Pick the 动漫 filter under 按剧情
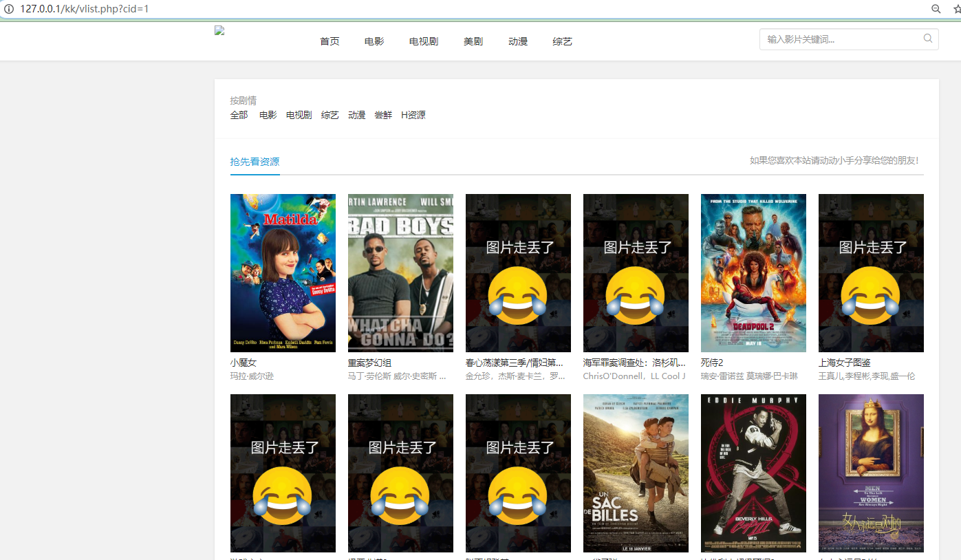This screenshot has width=961, height=560. (x=357, y=115)
